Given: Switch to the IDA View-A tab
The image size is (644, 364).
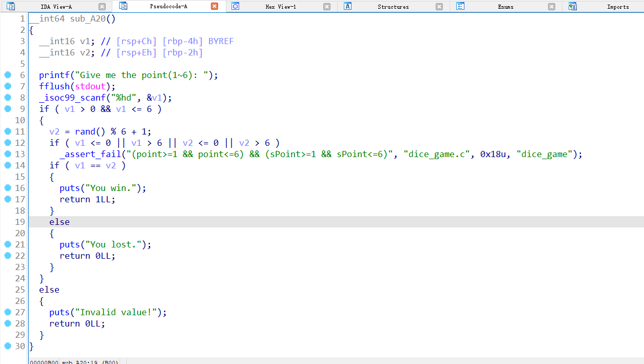Looking at the screenshot, I should click(x=56, y=7).
